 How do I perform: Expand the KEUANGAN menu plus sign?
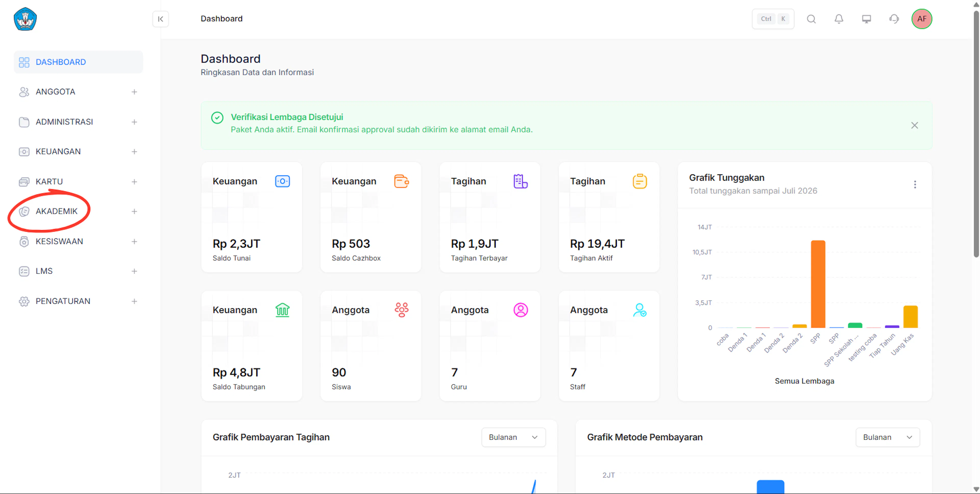[x=134, y=152]
